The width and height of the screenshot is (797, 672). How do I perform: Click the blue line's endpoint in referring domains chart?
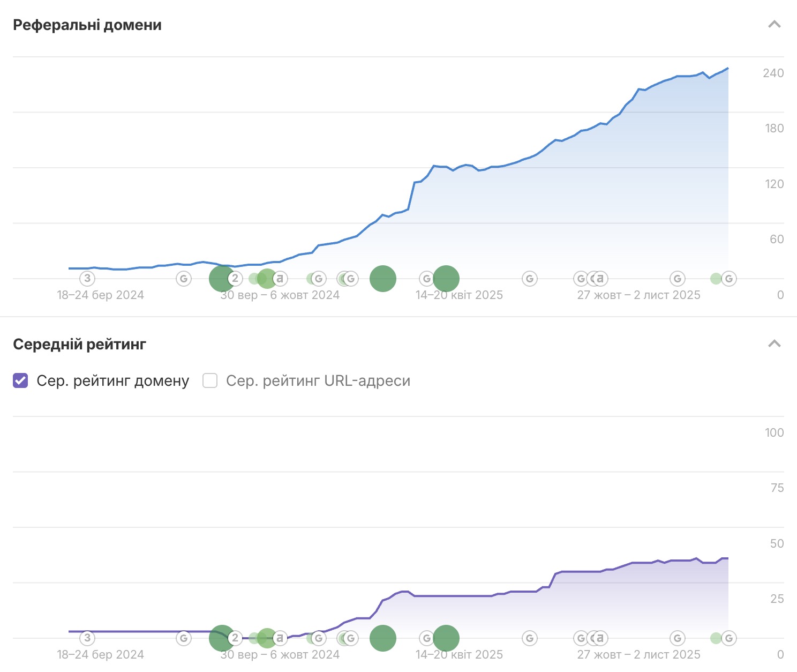click(727, 69)
